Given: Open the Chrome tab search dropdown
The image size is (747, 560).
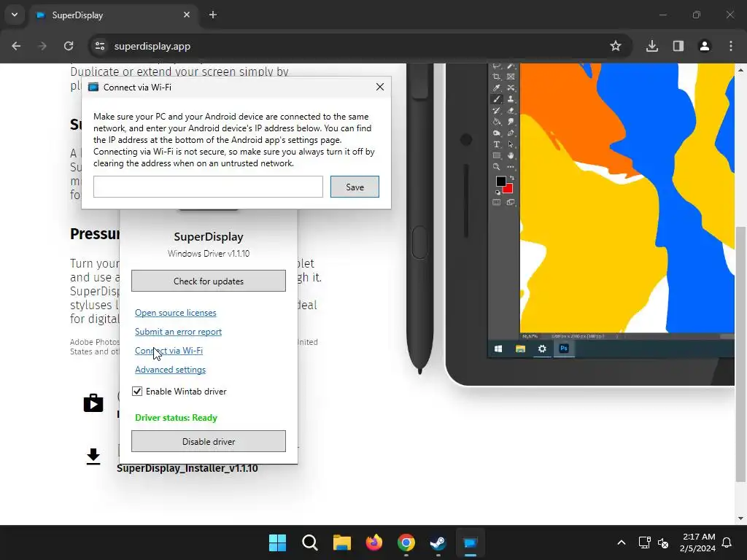Looking at the screenshot, I should point(15,15).
